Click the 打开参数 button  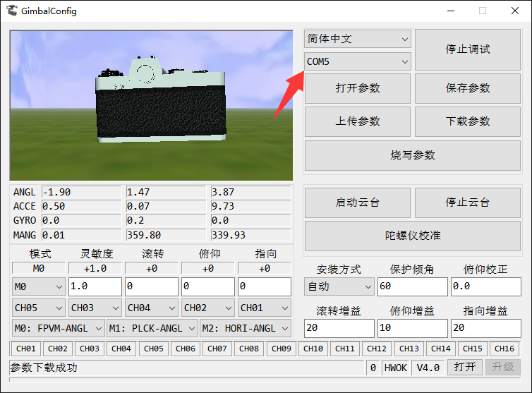click(x=358, y=88)
